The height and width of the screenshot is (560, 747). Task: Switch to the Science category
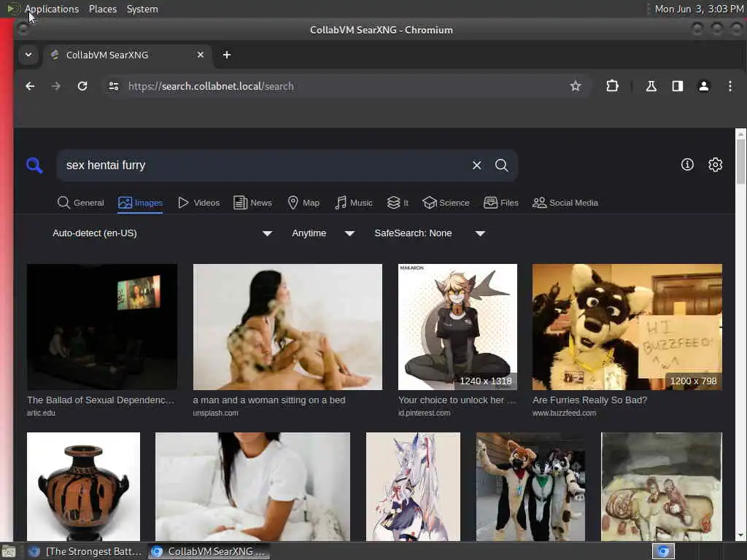[x=446, y=203]
